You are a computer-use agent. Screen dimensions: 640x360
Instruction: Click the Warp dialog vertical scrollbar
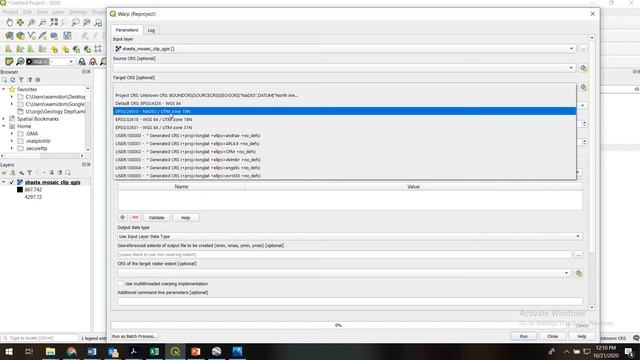(592, 171)
